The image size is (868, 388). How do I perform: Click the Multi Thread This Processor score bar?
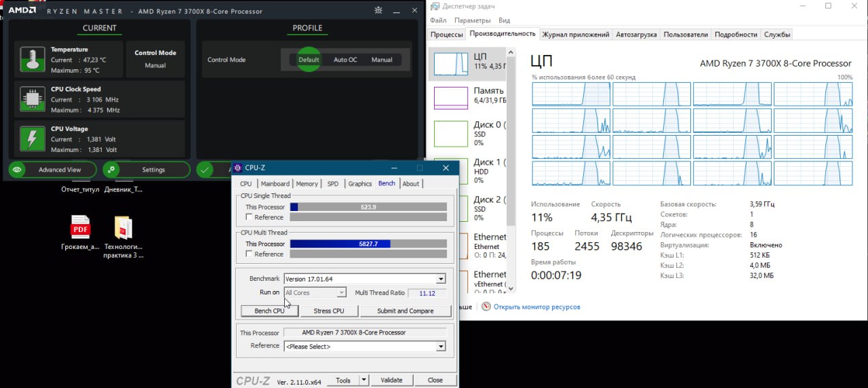tap(368, 244)
